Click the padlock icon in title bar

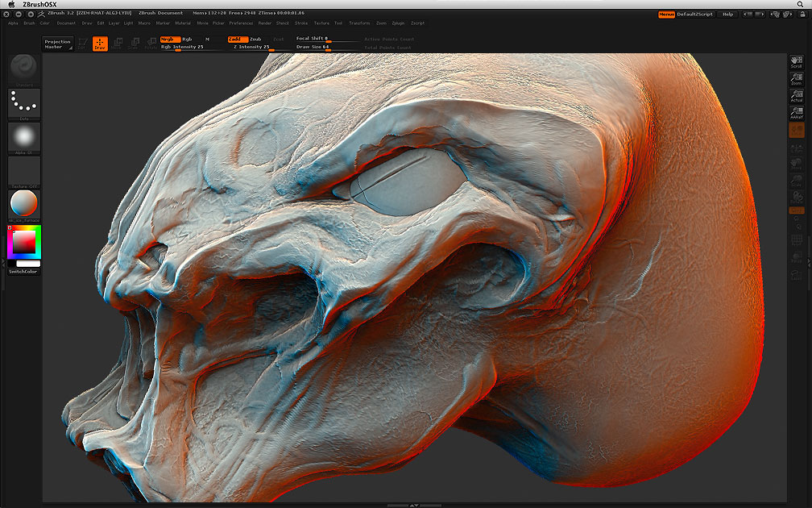pyautogui.click(x=802, y=15)
